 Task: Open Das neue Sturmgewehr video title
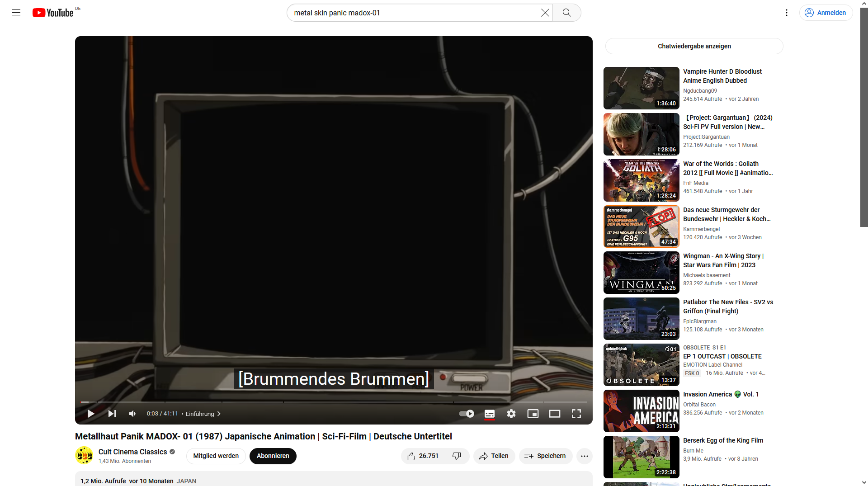(x=727, y=214)
